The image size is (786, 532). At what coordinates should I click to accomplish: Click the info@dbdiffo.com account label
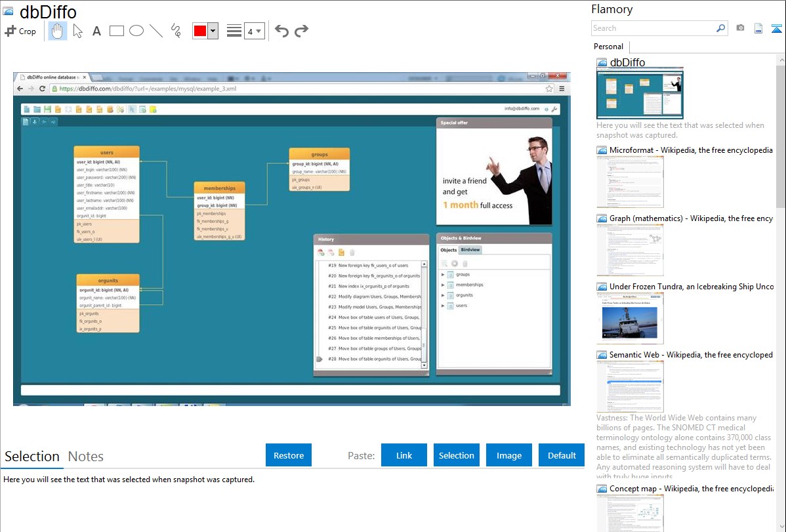click(x=522, y=108)
